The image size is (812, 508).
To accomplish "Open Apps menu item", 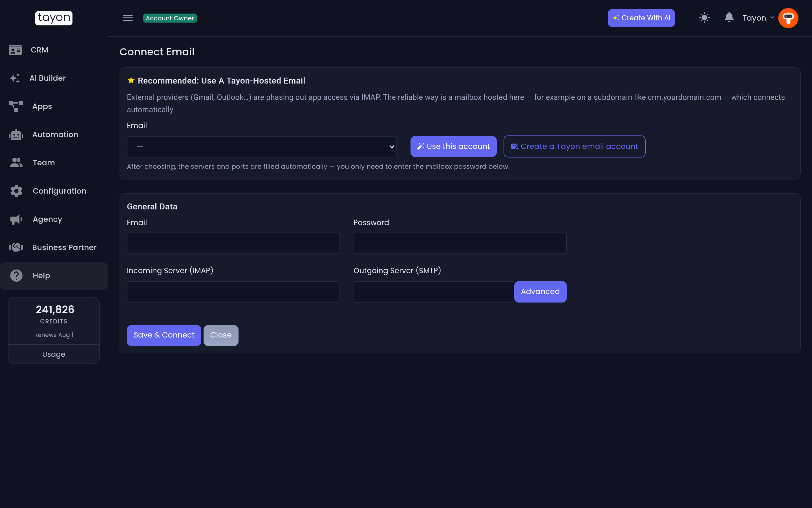I will point(54,106).
